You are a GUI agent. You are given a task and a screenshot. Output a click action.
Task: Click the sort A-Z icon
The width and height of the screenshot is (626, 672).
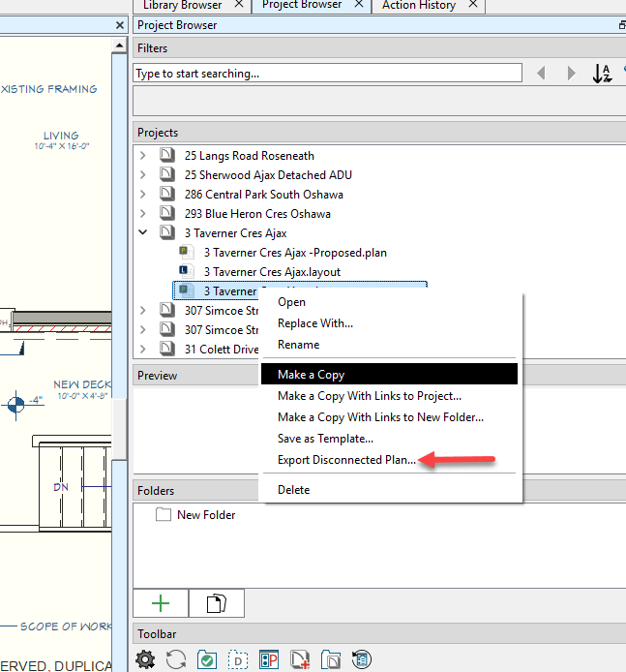pyautogui.click(x=602, y=74)
